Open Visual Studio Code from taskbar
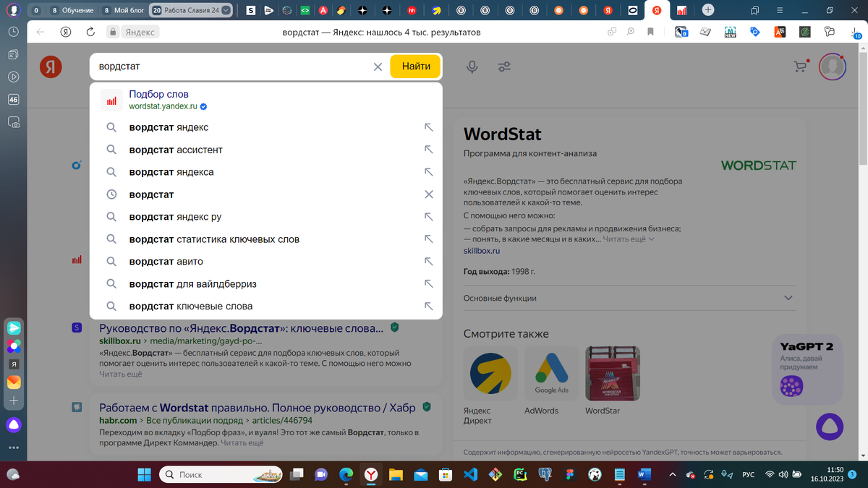868x488 pixels. point(469,474)
